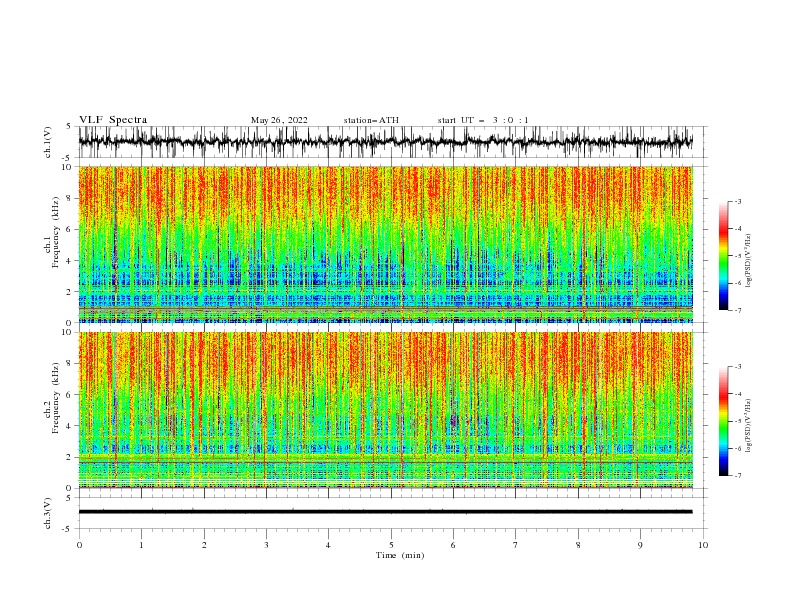Click the ch.3 flat black waveform trace

385,512
